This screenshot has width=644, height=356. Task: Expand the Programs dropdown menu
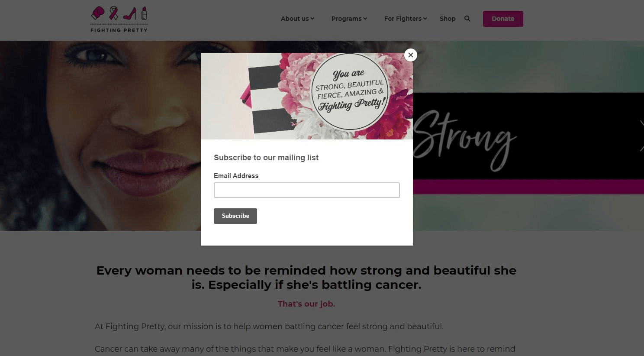click(349, 19)
